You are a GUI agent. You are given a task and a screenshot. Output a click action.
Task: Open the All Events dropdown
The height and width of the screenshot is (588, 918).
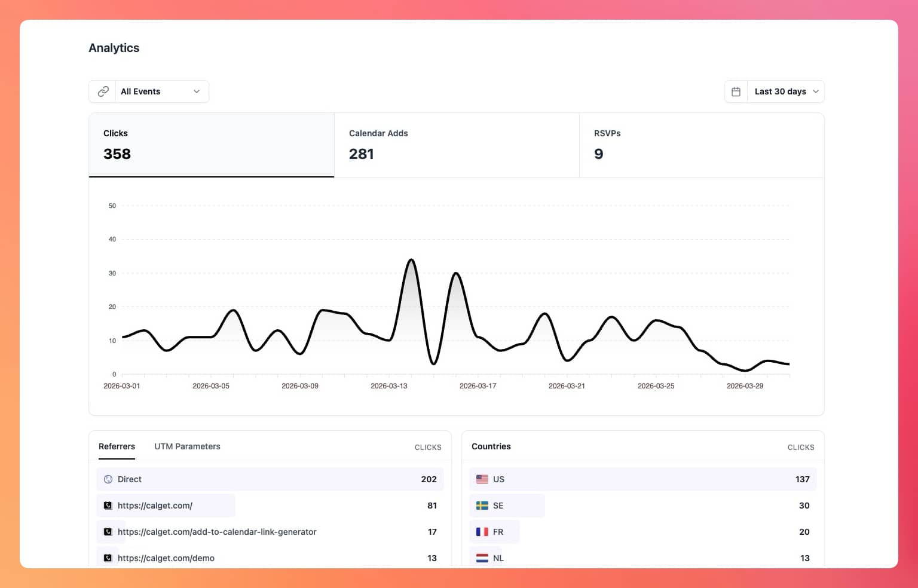(x=160, y=91)
